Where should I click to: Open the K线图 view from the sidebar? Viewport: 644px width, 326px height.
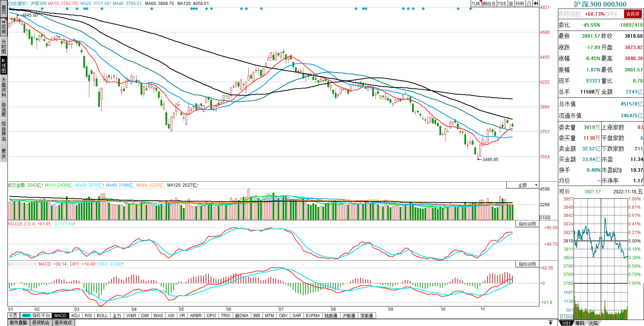[x=4, y=65]
